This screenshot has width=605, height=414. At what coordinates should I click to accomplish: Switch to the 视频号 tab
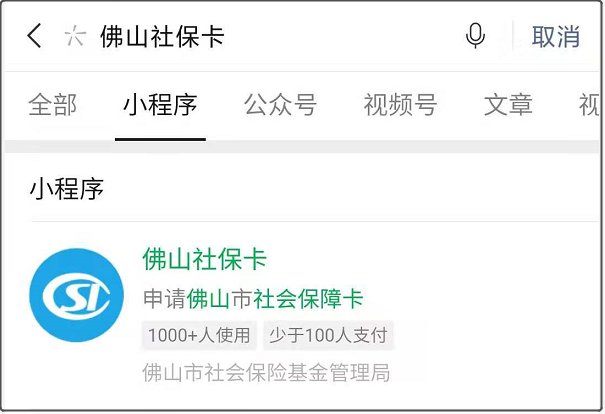(401, 105)
